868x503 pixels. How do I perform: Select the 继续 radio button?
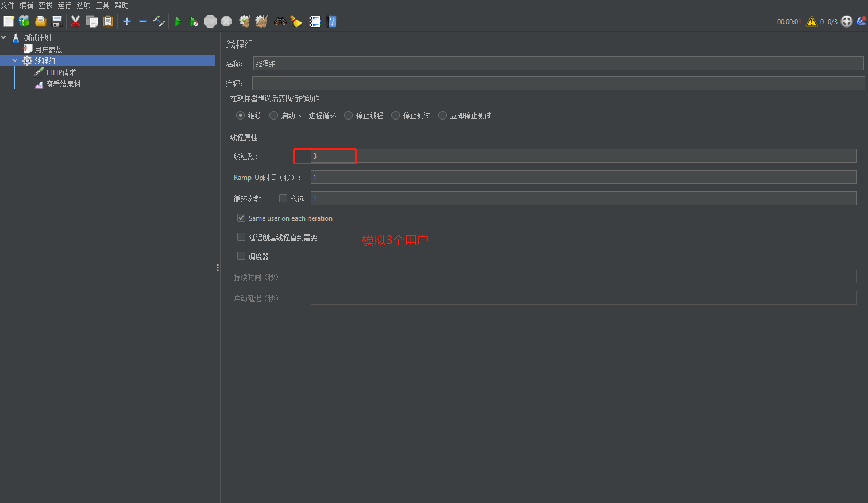(x=240, y=116)
